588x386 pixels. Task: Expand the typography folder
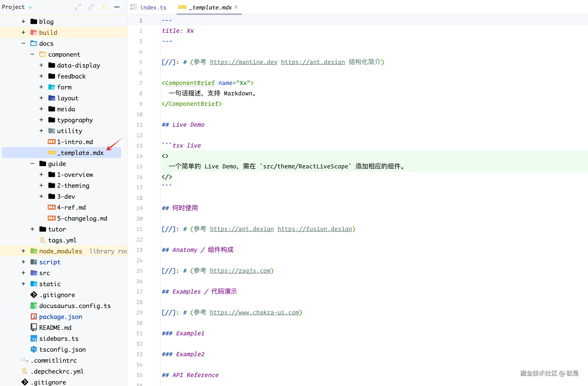(41, 120)
